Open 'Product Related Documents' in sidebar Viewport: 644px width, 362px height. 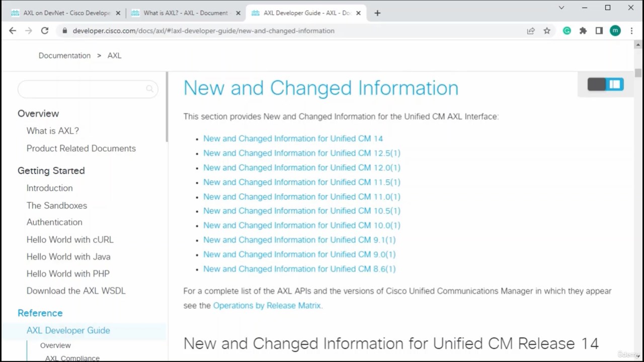pyautogui.click(x=81, y=148)
